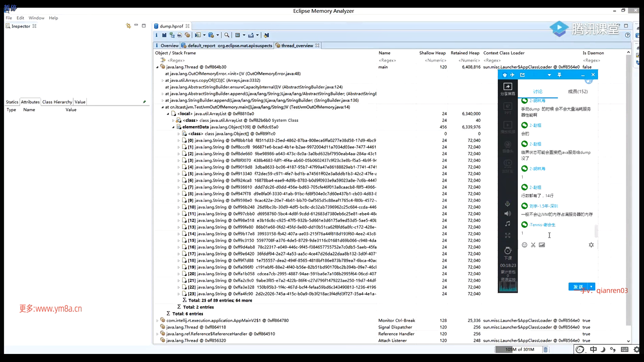This screenshot has width=644, height=362.
Task: Run garbage collector trash icon
Action: 546,350
